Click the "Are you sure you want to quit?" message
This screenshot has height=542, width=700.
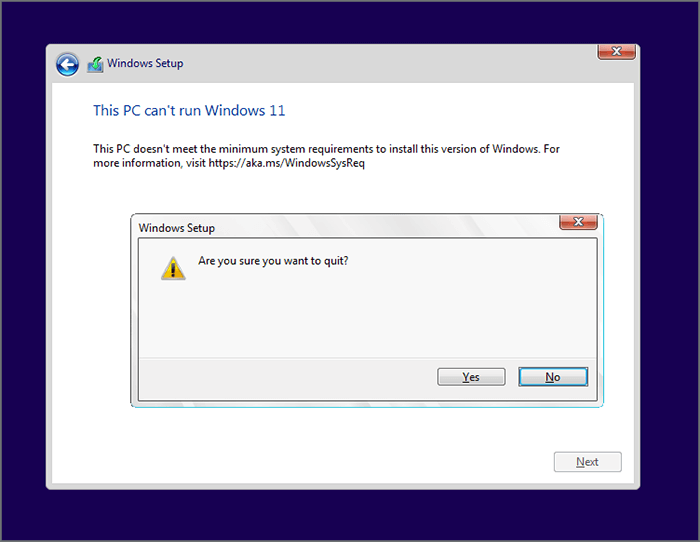(273, 261)
